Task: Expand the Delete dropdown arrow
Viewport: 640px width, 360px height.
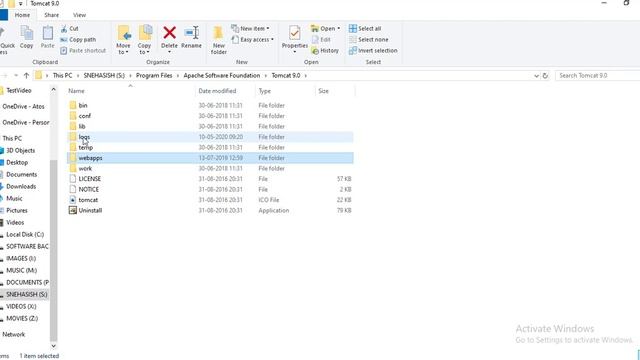Action: click(169, 52)
